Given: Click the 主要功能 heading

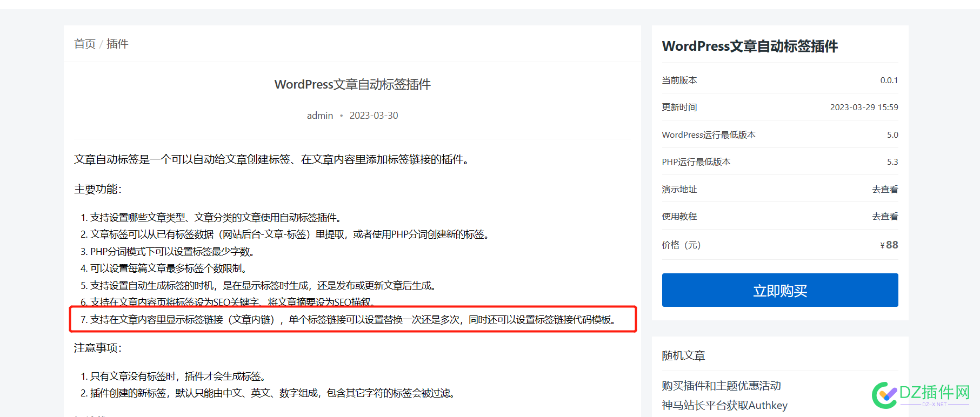Looking at the screenshot, I should pos(98,189).
